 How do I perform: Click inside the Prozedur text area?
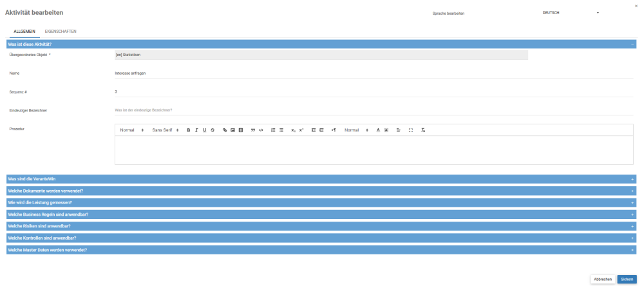pyautogui.click(x=374, y=150)
